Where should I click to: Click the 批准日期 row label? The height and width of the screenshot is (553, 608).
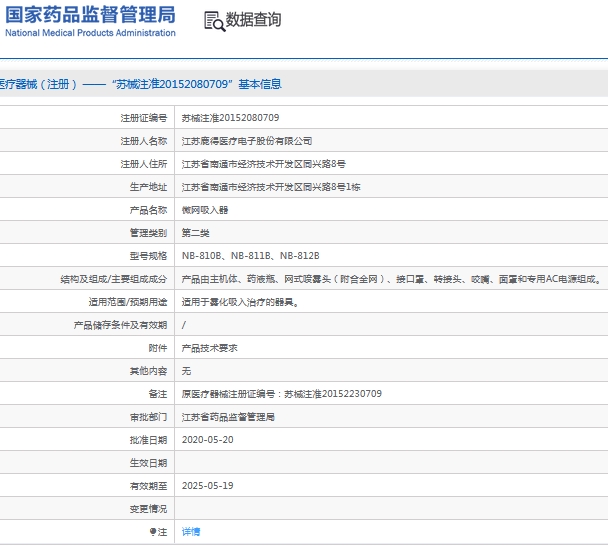148,440
